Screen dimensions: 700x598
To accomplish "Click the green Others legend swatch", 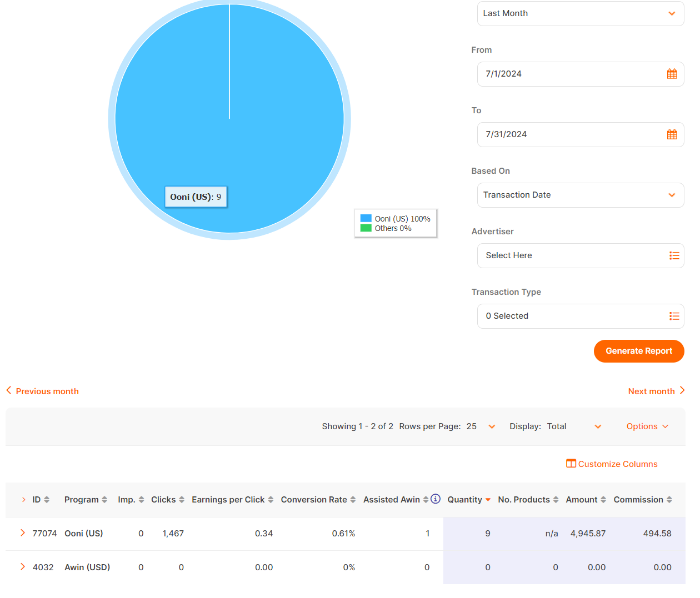I will point(366,228).
